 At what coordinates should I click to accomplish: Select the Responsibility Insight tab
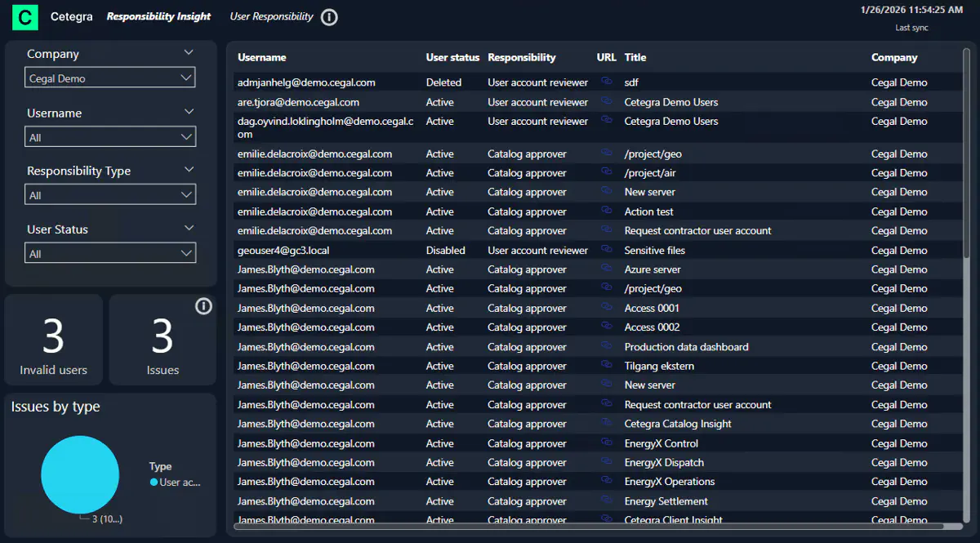pos(158,16)
